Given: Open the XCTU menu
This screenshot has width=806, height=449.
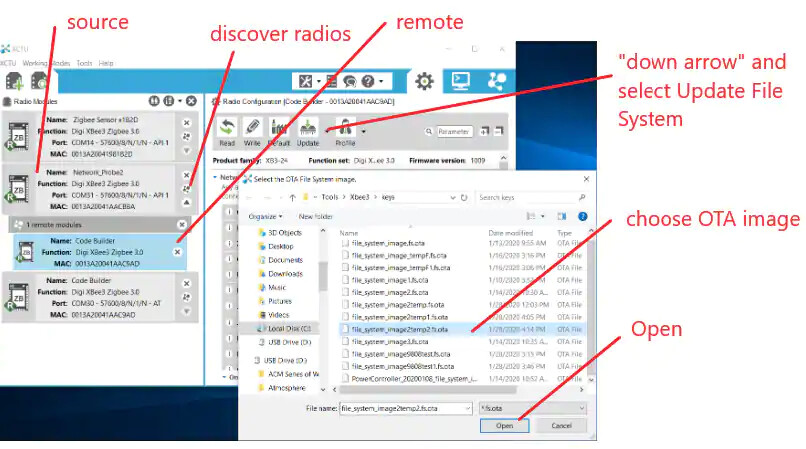Looking at the screenshot, I should (8, 63).
